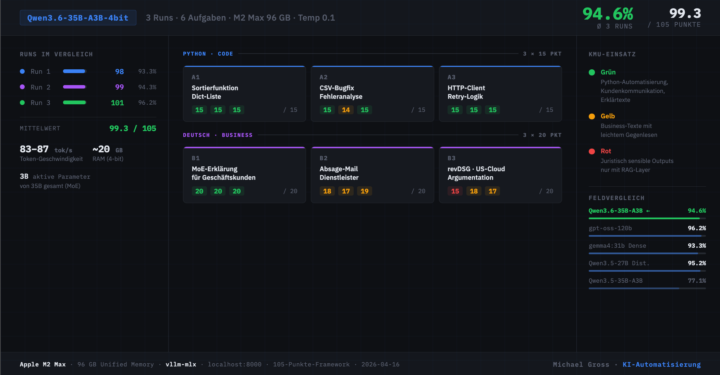The image size is (720, 375).
Task: Click the green Run 3 score bar
Action: 74,103
